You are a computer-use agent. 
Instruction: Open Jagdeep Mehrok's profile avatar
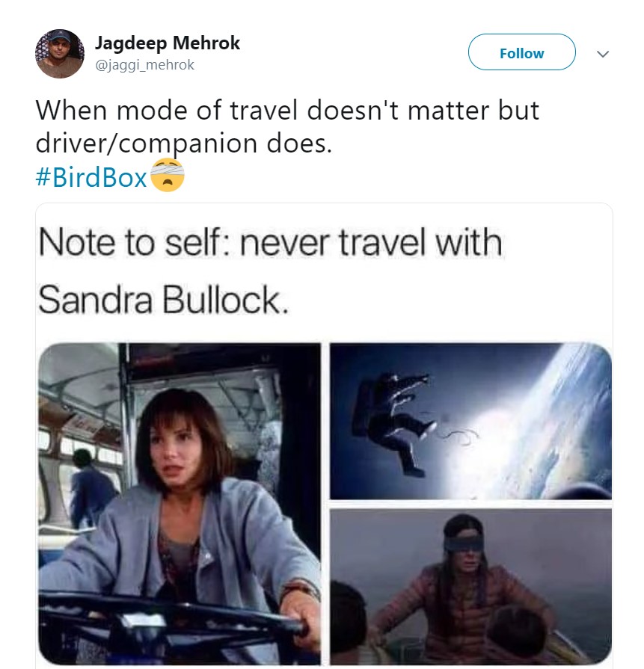point(59,53)
